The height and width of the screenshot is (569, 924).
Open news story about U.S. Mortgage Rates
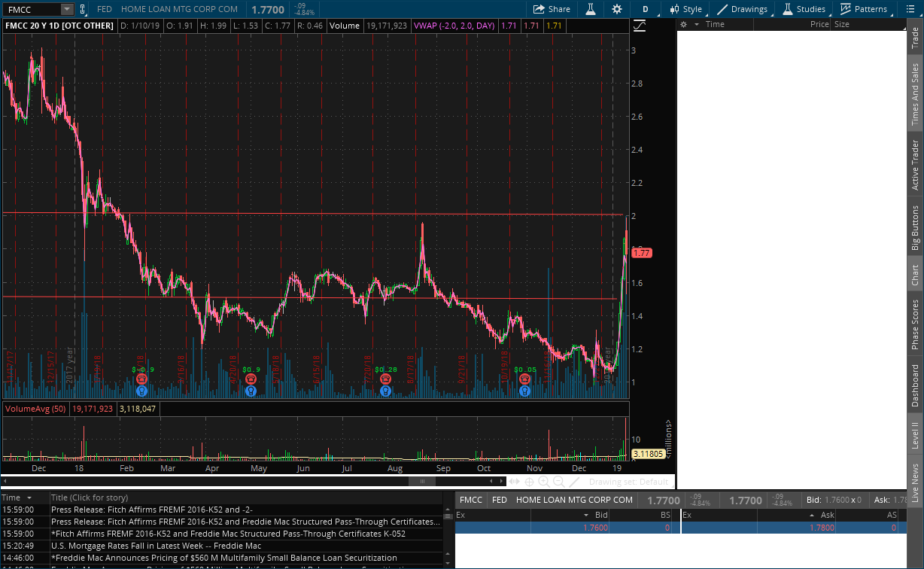pyautogui.click(x=156, y=546)
